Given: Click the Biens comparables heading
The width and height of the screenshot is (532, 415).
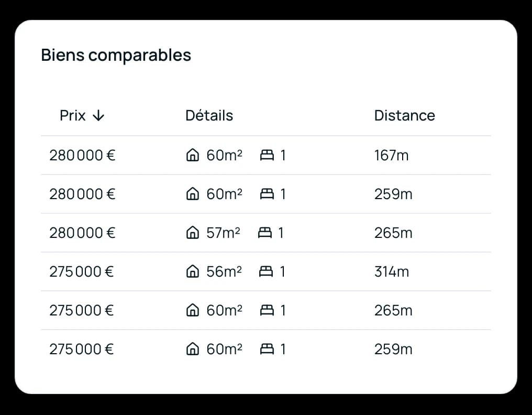Looking at the screenshot, I should [116, 55].
